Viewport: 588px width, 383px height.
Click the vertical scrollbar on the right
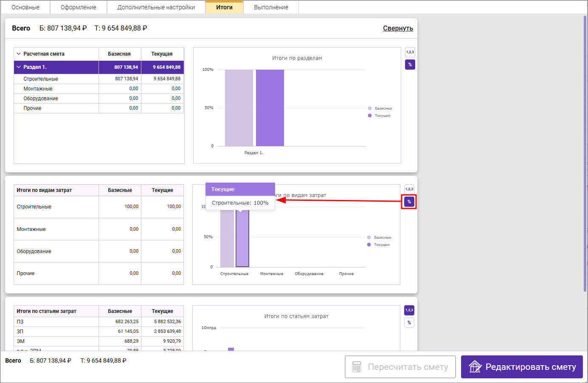coord(585,153)
